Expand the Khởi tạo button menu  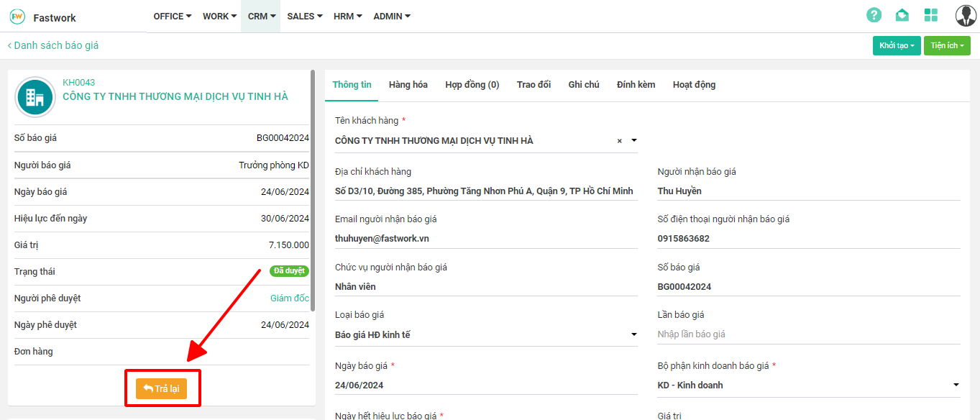click(x=896, y=45)
